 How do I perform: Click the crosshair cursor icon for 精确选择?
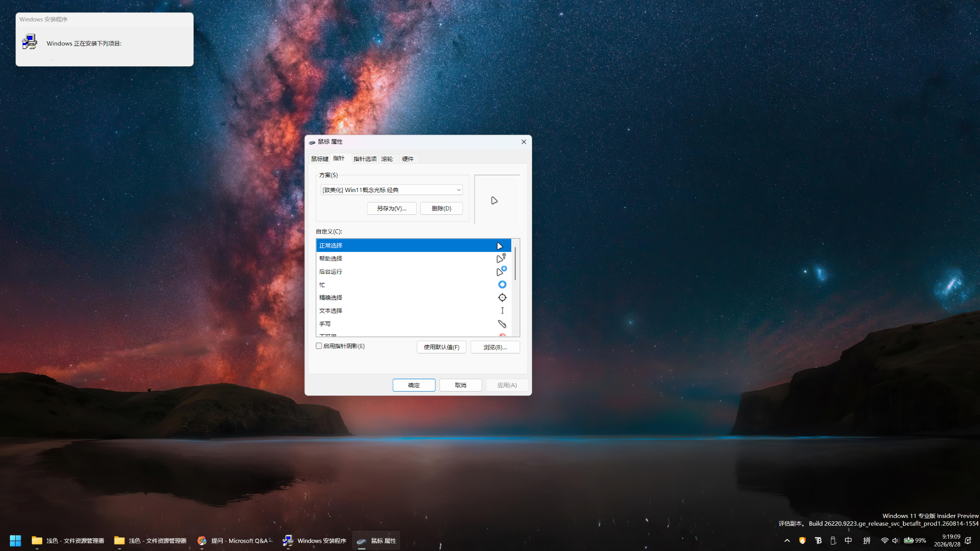coord(502,298)
